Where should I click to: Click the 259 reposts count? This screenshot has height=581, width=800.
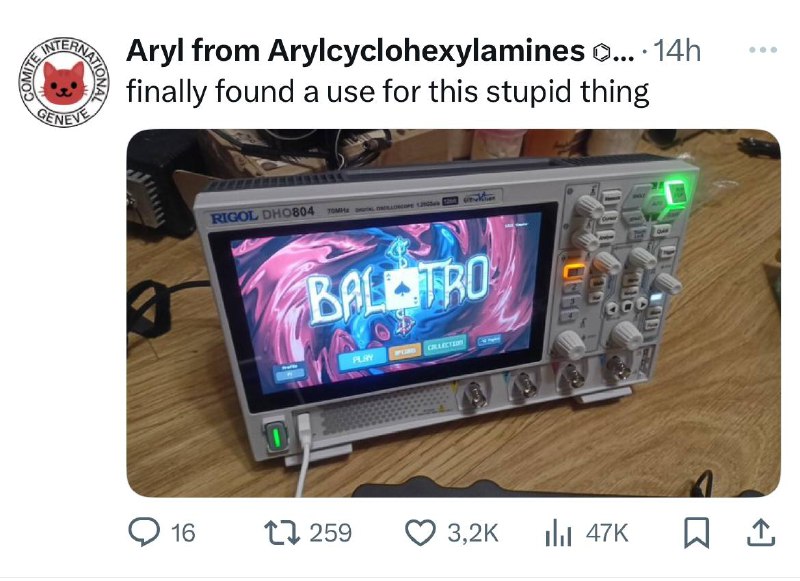click(331, 533)
